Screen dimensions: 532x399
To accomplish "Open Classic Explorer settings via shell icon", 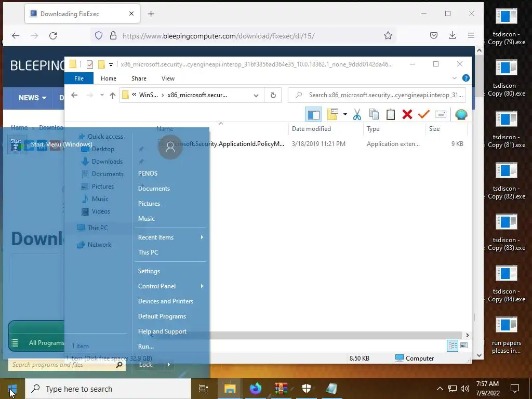I will [461, 114].
